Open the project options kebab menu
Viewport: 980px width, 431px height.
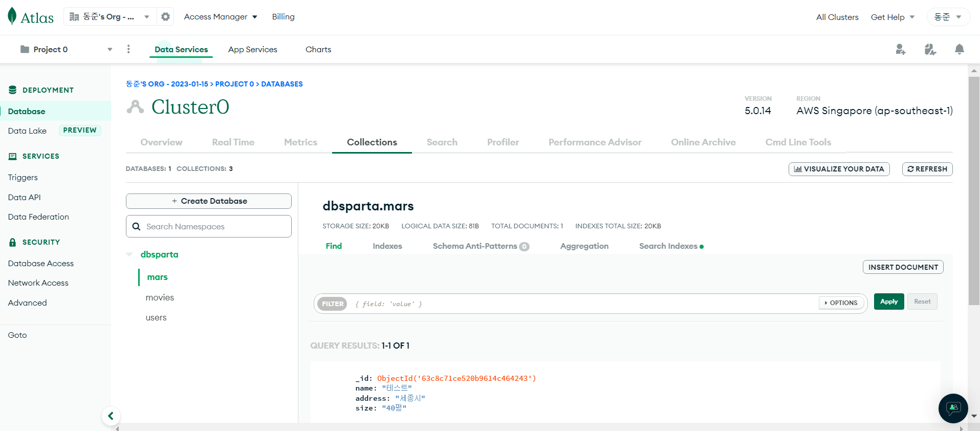click(128, 49)
